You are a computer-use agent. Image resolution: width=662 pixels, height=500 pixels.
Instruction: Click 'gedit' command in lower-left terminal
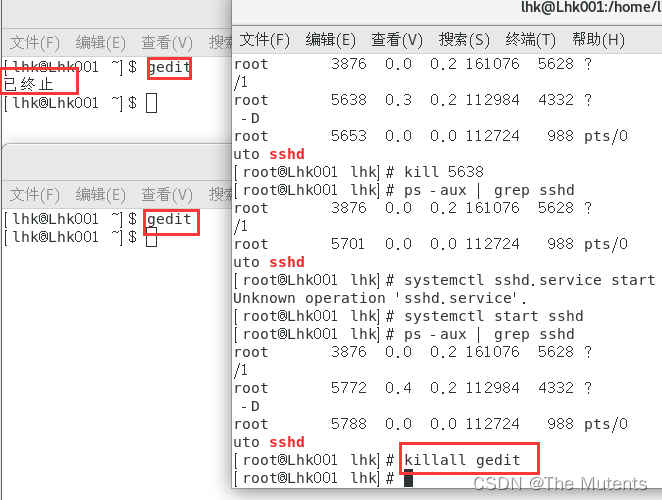pos(169,220)
